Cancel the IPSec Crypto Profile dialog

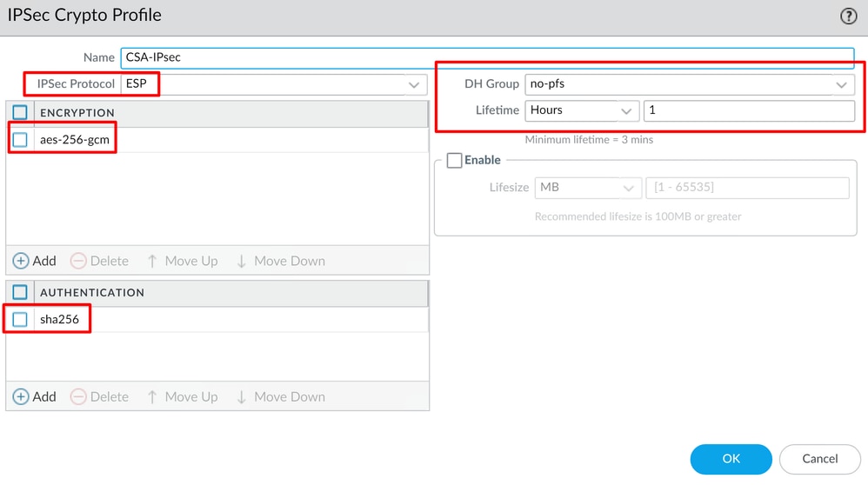pos(820,459)
